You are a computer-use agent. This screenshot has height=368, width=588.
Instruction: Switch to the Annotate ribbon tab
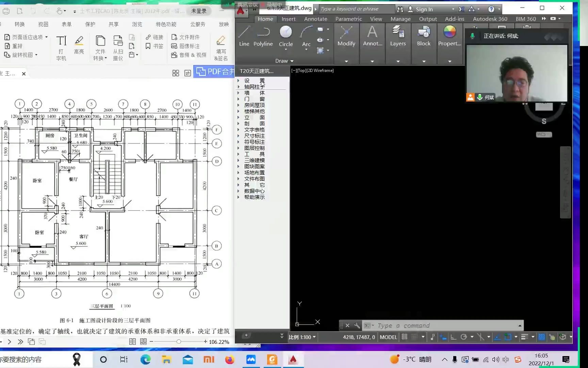315,19
